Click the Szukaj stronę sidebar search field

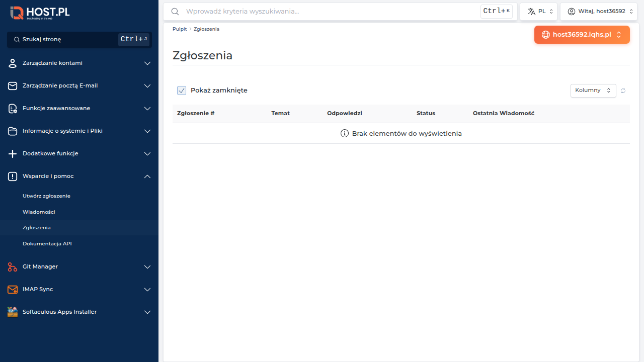click(x=79, y=39)
